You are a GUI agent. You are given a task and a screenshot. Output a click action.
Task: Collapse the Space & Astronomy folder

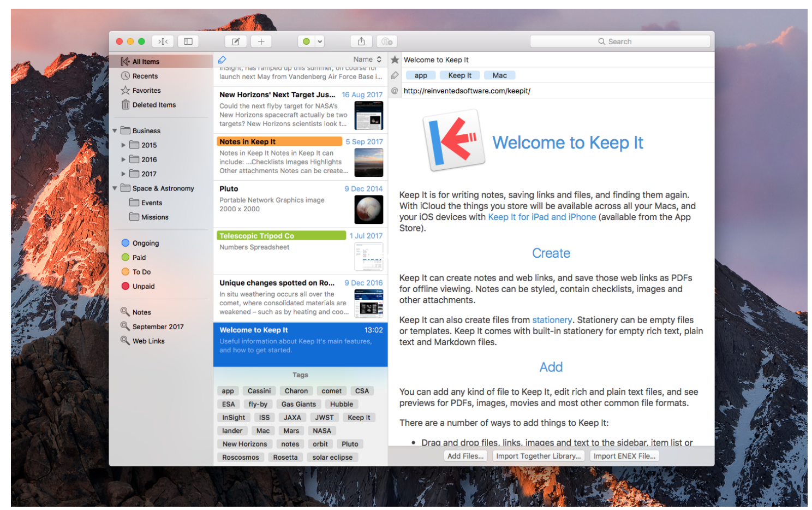(x=115, y=188)
